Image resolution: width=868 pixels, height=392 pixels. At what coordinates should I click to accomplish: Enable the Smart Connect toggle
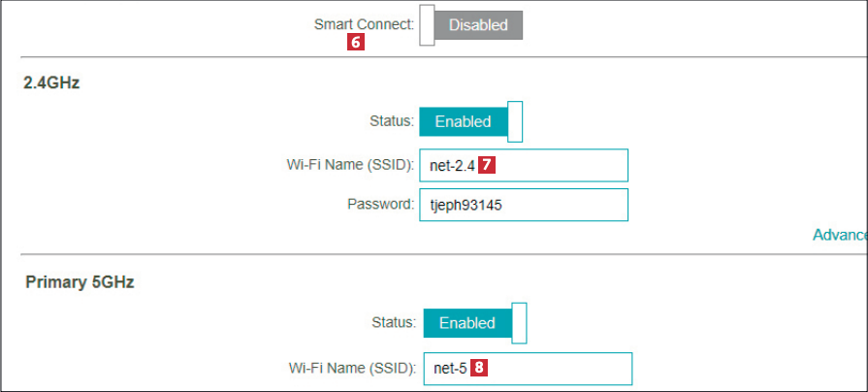click(470, 25)
